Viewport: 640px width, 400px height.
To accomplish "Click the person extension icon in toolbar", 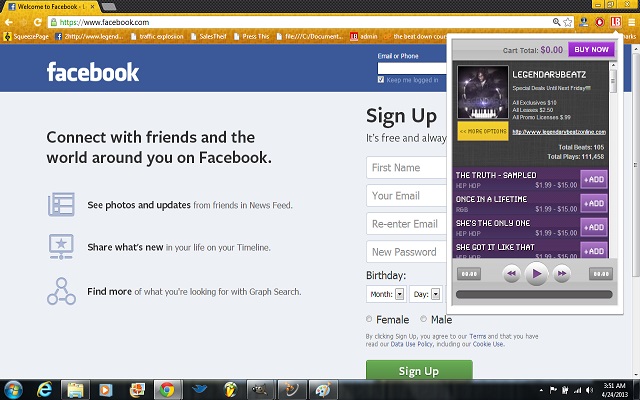I will click(584, 22).
